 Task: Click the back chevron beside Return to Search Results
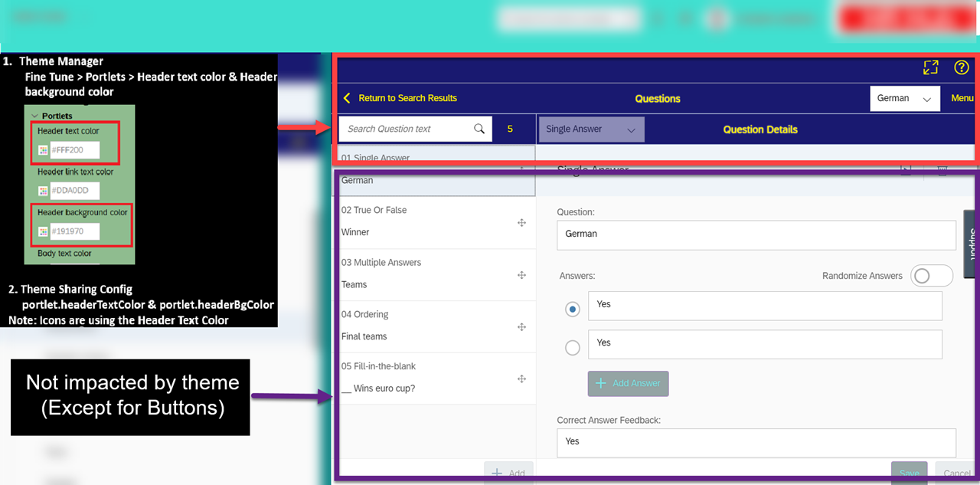pos(347,98)
